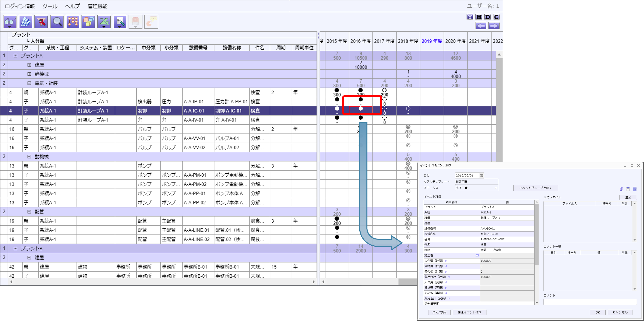This screenshot has height=321, width=644.
Task: Open the wrench filter tool
Action: coord(41,22)
